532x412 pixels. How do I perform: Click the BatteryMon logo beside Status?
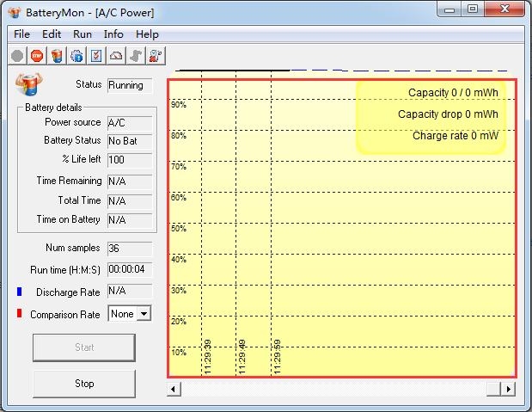29,83
